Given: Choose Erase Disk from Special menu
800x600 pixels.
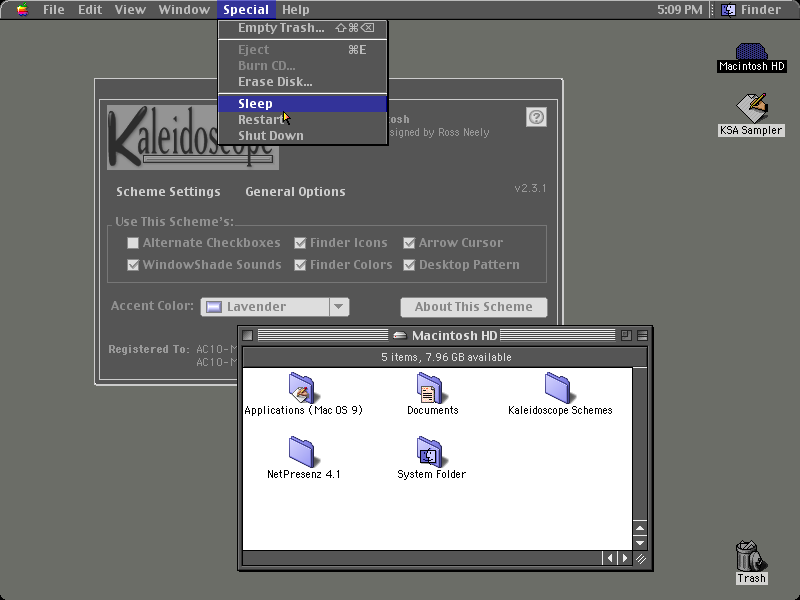Looking at the screenshot, I should pos(303,82).
